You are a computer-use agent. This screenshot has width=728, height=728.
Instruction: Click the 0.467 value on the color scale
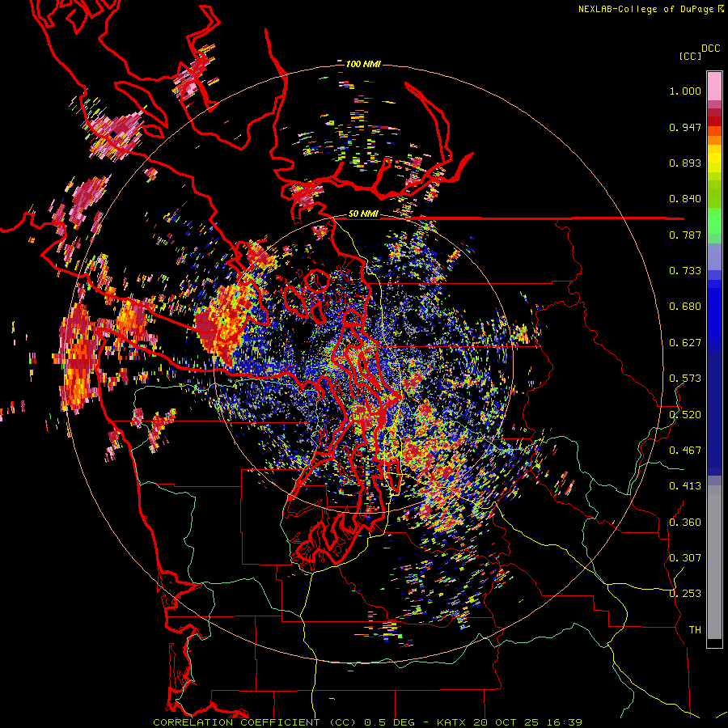[x=685, y=451]
